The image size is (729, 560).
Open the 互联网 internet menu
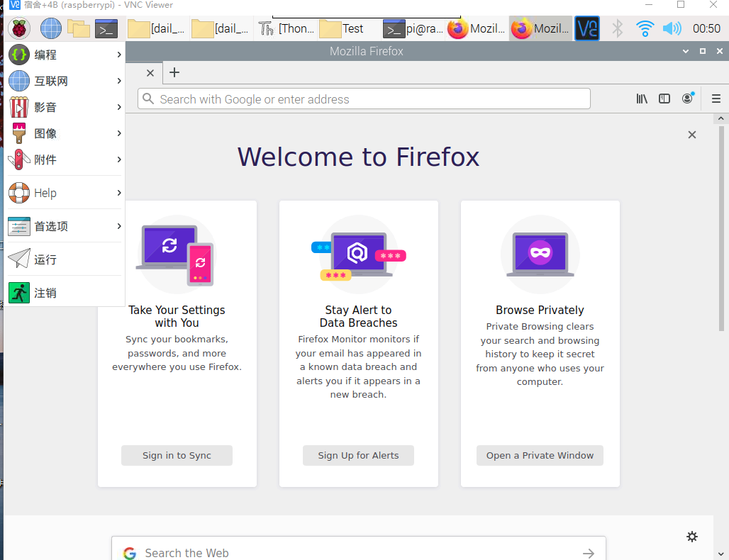click(65, 81)
